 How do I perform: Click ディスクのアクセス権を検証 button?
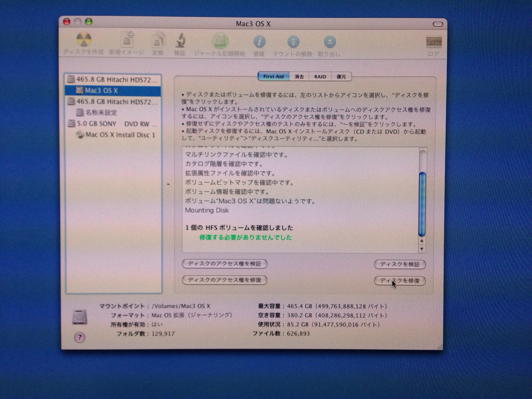coord(224,264)
